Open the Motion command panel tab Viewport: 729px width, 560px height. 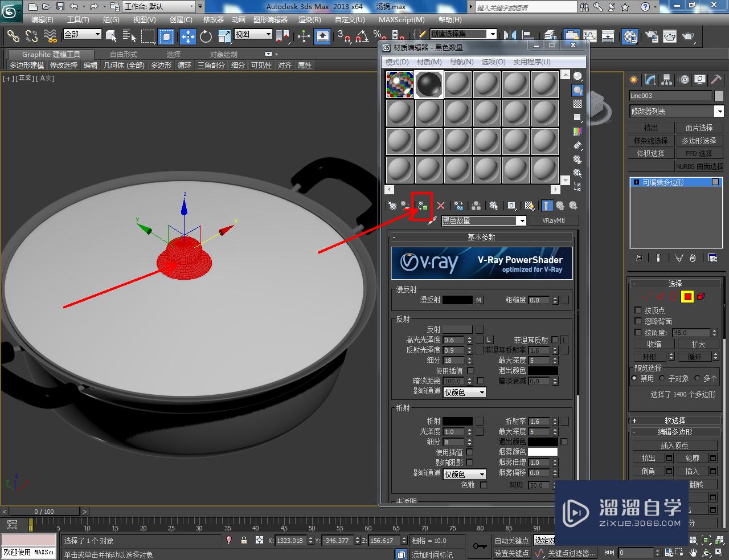point(684,80)
